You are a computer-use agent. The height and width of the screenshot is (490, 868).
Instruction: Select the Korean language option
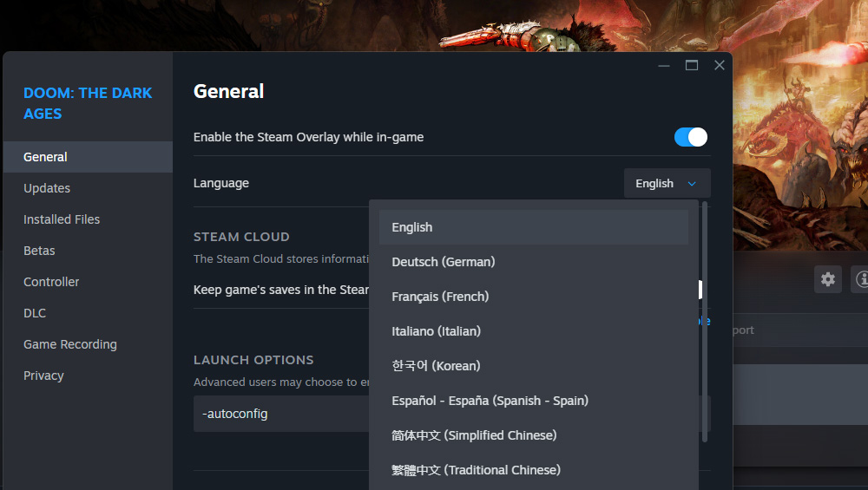(533, 366)
